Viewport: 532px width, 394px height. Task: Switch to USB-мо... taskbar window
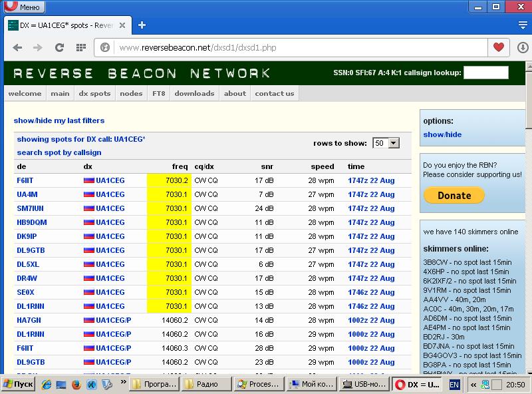364,384
